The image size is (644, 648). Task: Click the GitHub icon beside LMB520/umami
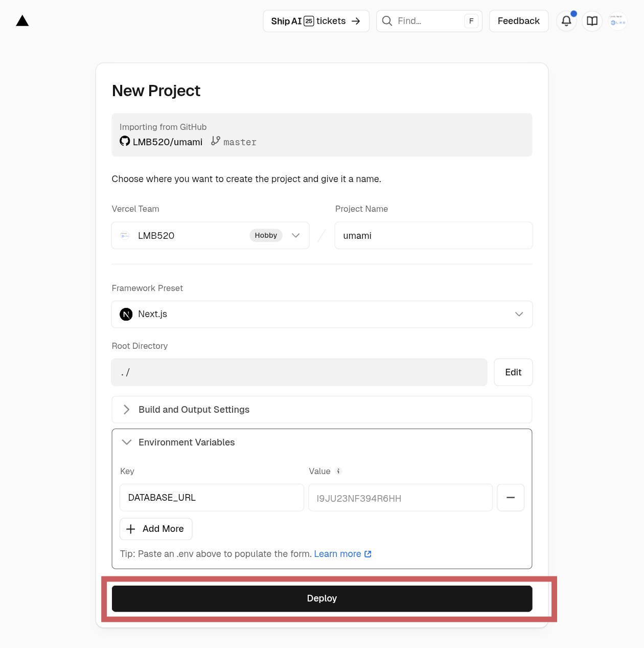pos(125,141)
